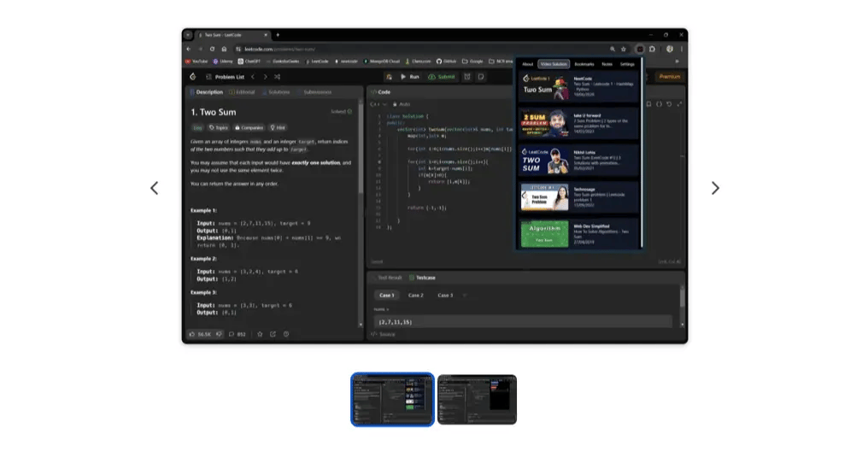The width and height of the screenshot is (868, 457).
Task: Switch to the Description tab
Action: 207,92
